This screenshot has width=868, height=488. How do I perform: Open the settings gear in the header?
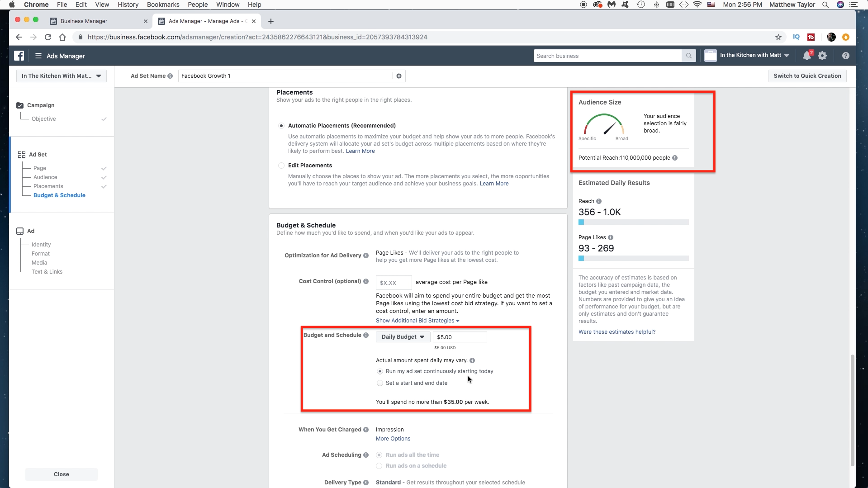click(x=822, y=56)
